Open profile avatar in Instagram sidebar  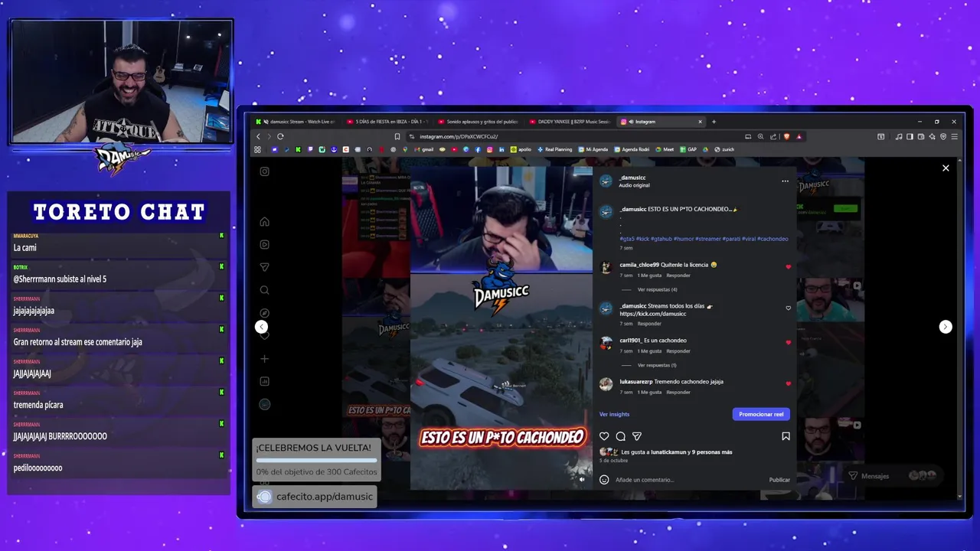tap(264, 404)
